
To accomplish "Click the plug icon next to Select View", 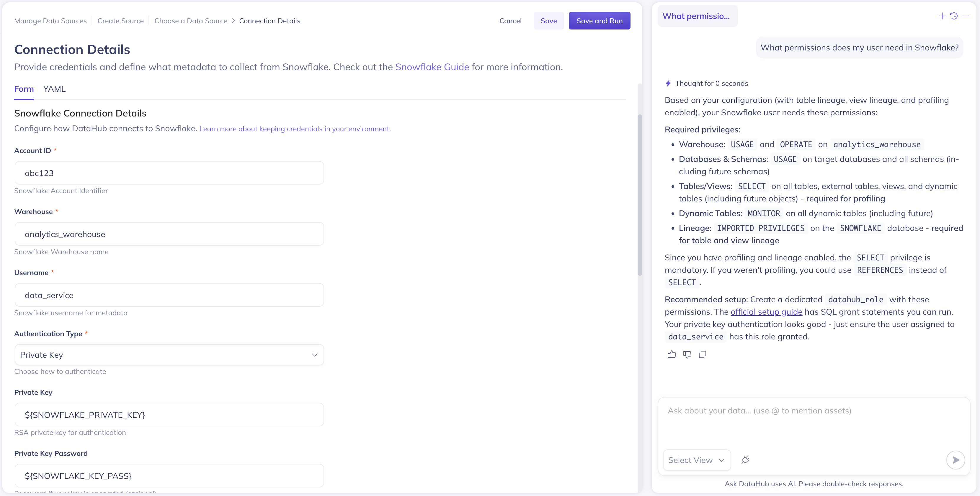I will [x=745, y=460].
